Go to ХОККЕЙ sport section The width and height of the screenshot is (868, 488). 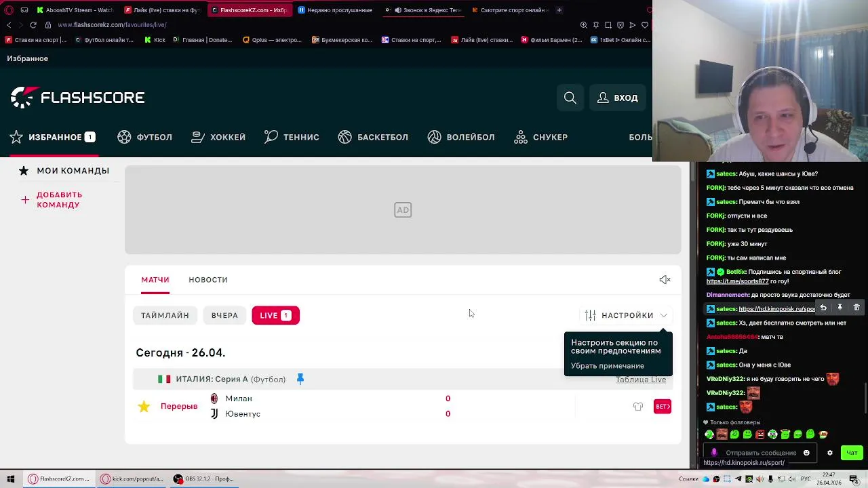click(x=218, y=137)
